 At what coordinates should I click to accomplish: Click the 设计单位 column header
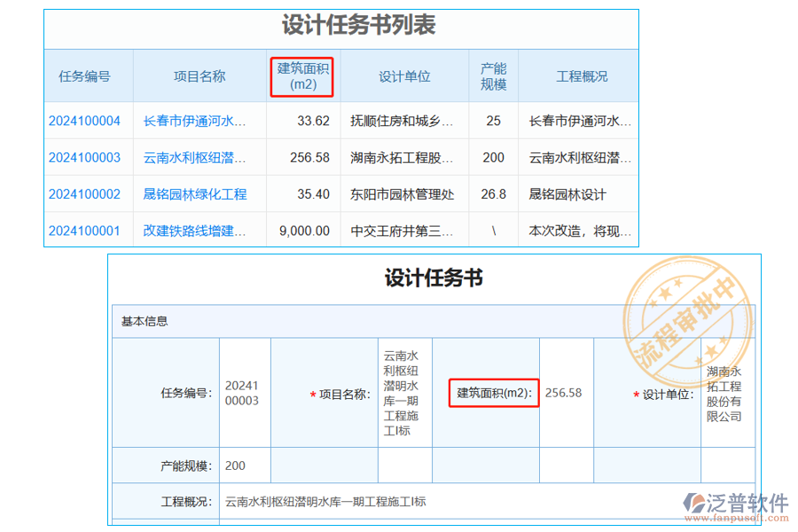[403, 76]
